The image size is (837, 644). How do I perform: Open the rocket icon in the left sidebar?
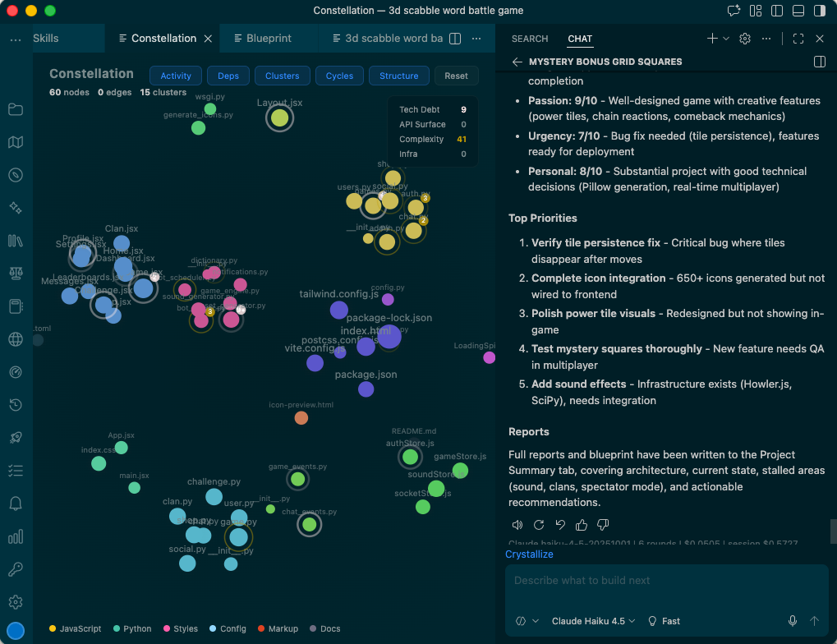16,438
